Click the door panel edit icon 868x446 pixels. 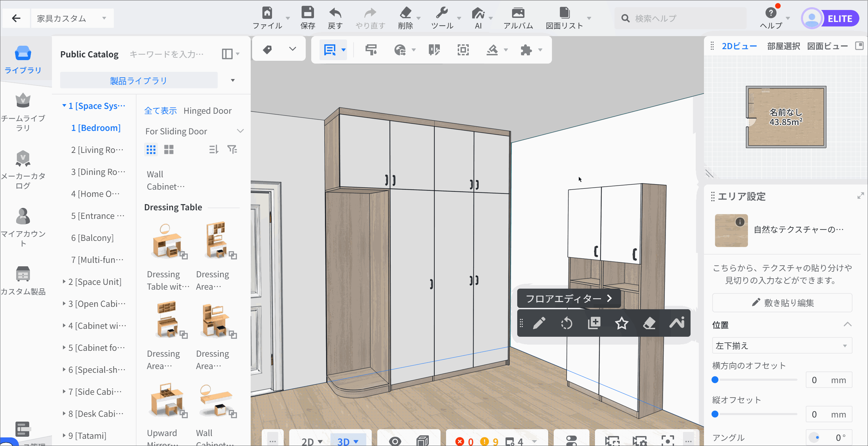tap(434, 50)
